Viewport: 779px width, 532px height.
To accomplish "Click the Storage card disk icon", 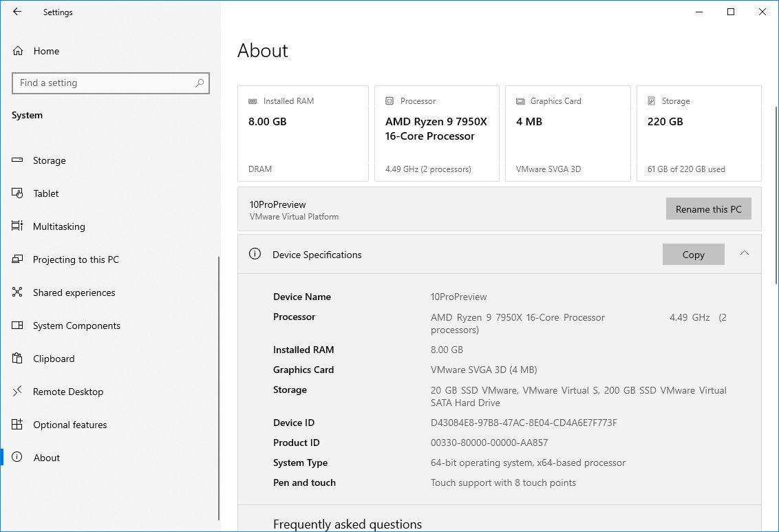I will point(651,101).
